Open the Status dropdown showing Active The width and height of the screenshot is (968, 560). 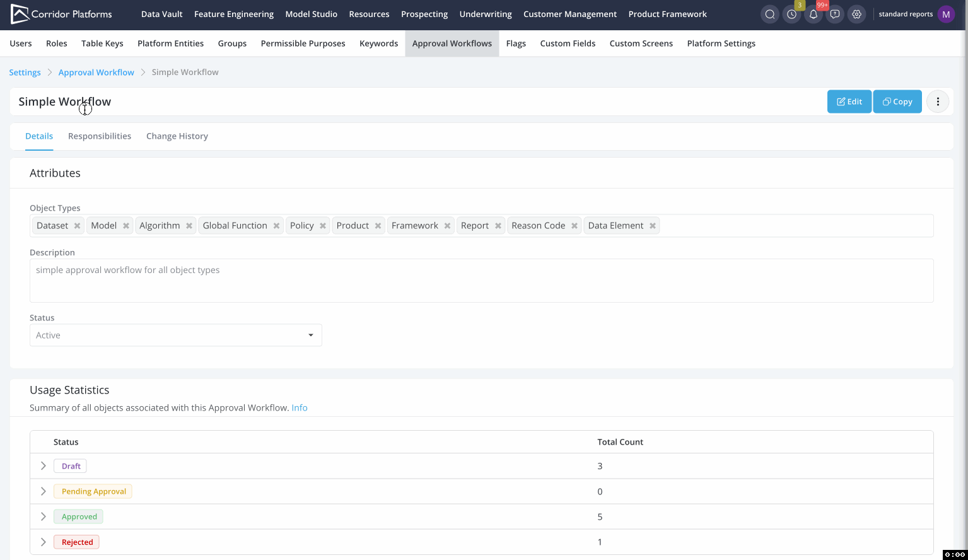175,335
